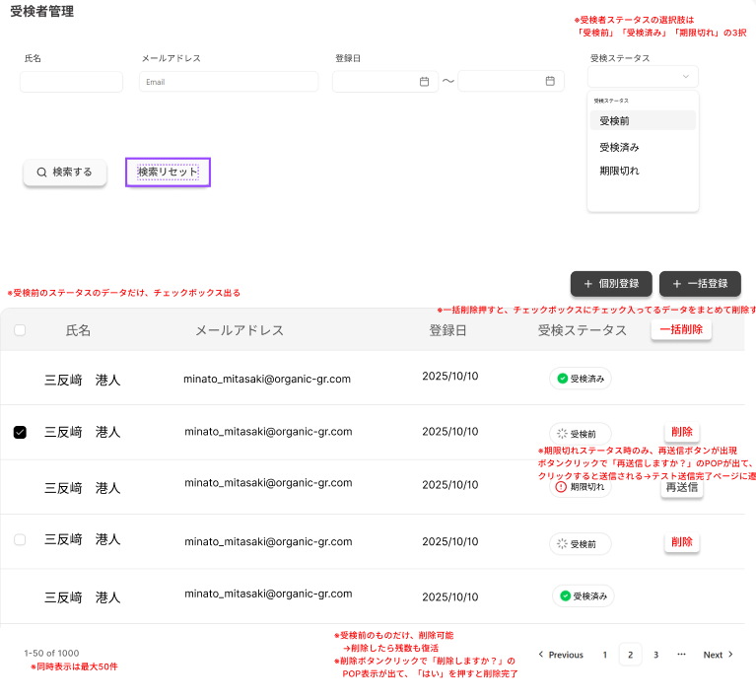
Task: Click the 再送信 resend button
Action: 681,487
